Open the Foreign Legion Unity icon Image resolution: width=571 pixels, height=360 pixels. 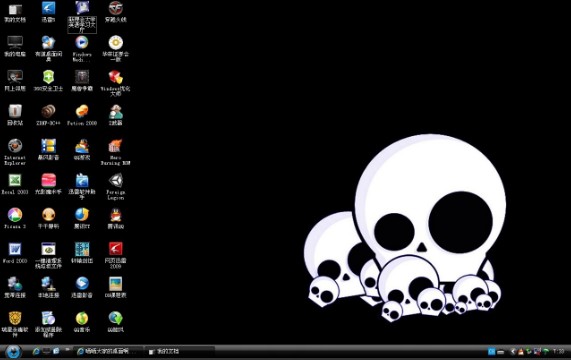point(115,186)
